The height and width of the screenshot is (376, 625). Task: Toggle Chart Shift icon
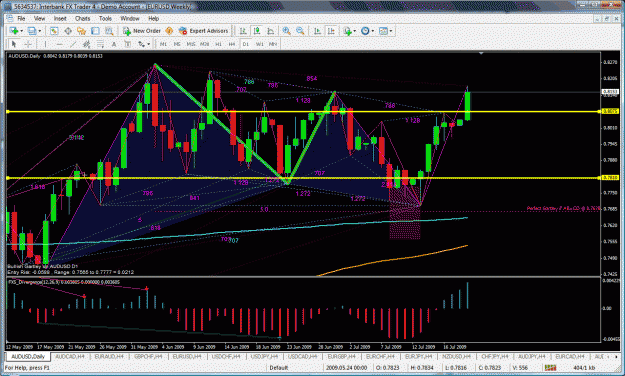(331, 31)
